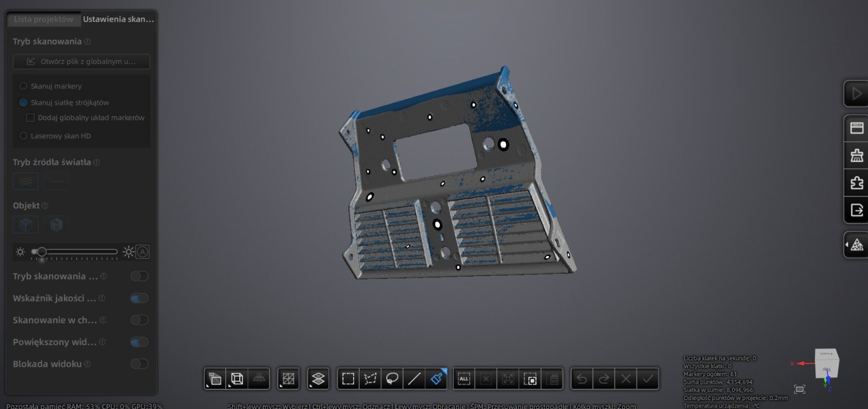Open the export icon in right sidebar
Viewport: 868px width, 409px height.
click(857, 210)
